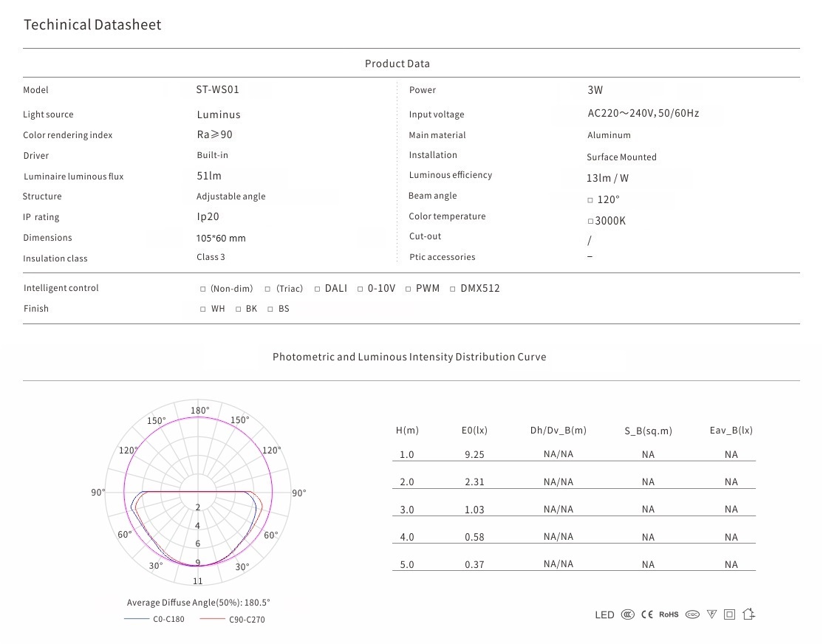Click the 9.25 E0 value at 1.0m

point(474,455)
